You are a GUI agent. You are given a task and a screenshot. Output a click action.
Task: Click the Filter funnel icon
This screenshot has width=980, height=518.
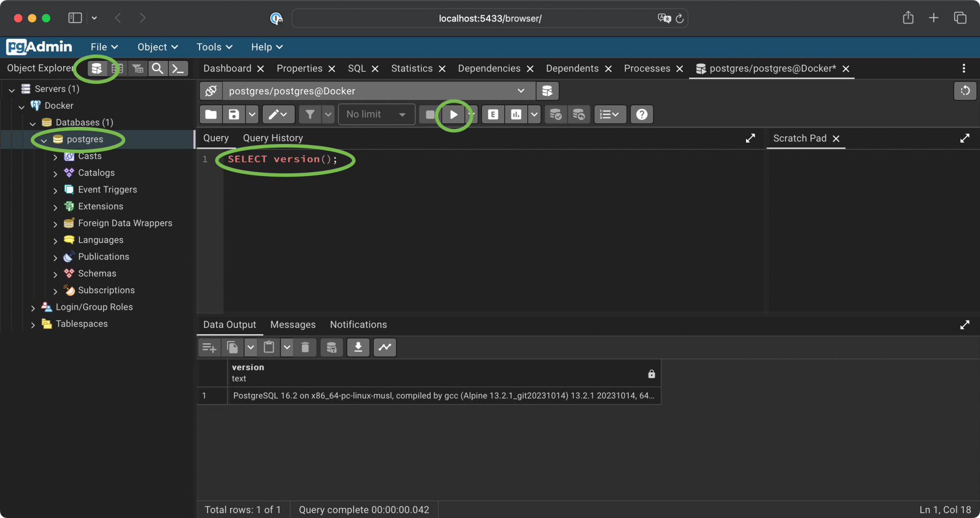pos(310,114)
